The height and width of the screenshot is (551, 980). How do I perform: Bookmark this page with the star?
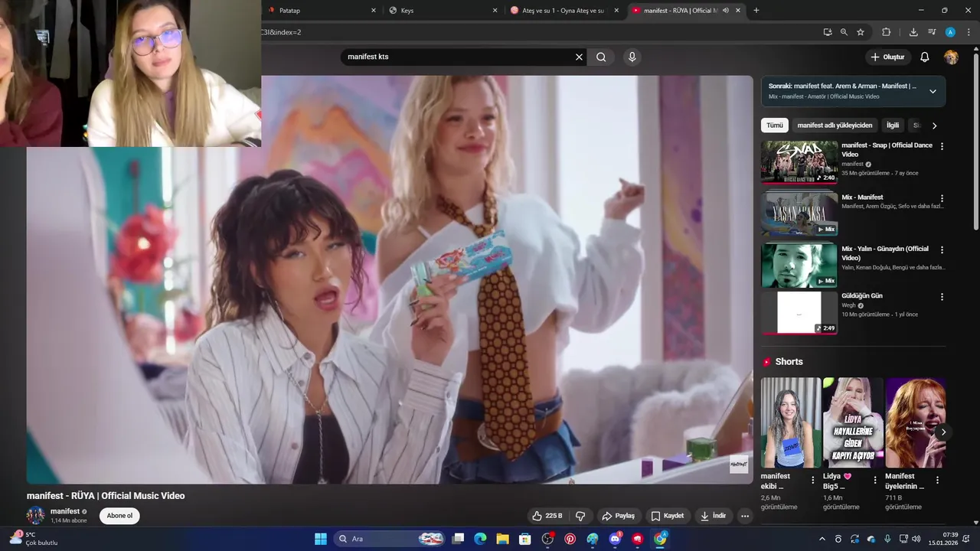(x=861, y=32)
